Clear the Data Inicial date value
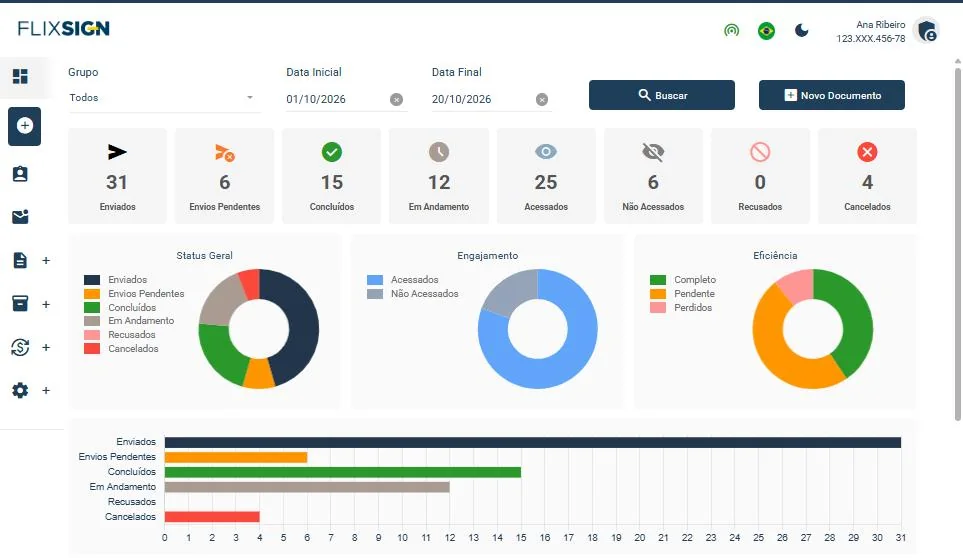This screenshot has width=963, height=558. point(397,99)
